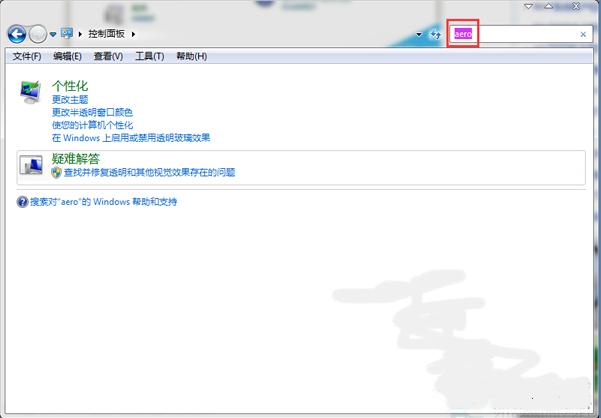Click the Back navigation arrow button
Screen dimensions: 601x418
pos(17,34)
